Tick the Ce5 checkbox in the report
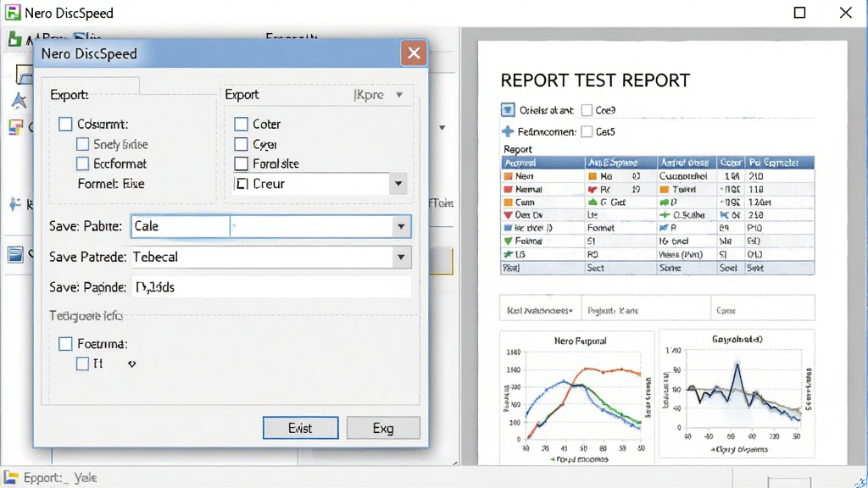The image size is (868, 488). click(x=587, y=131)
